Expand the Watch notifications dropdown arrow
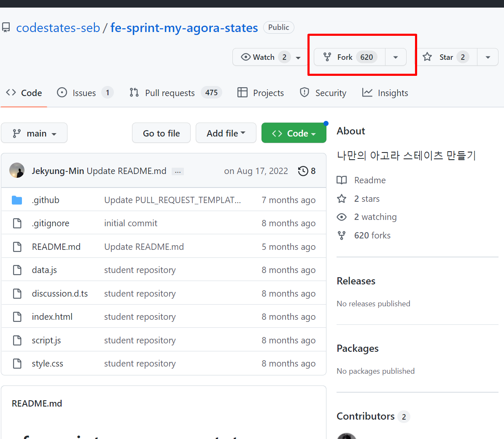This screenshot has height=439, width=504. click(x=298, y=57)
